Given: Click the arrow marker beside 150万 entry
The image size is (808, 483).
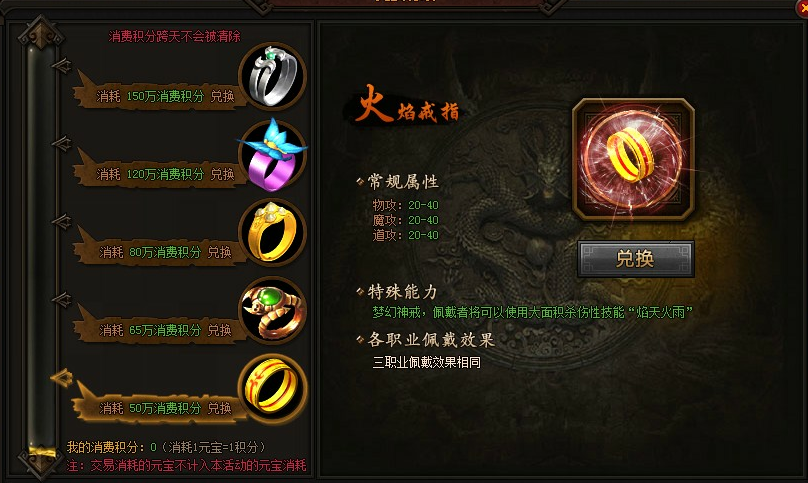Looking at the screenshot, I should (61, 65).
